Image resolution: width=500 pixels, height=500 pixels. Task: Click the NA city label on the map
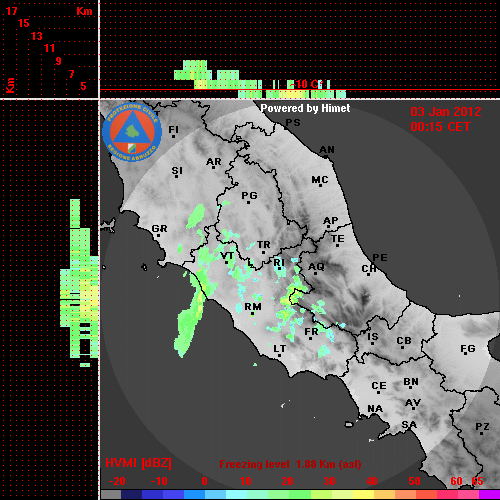click(375, 408)
